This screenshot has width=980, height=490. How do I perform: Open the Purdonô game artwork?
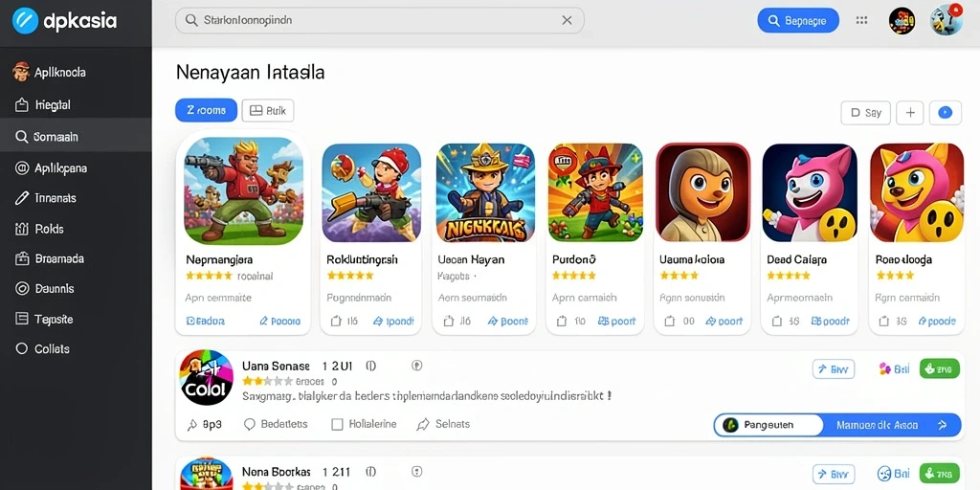pyautogui.click(x=595, y=192)
